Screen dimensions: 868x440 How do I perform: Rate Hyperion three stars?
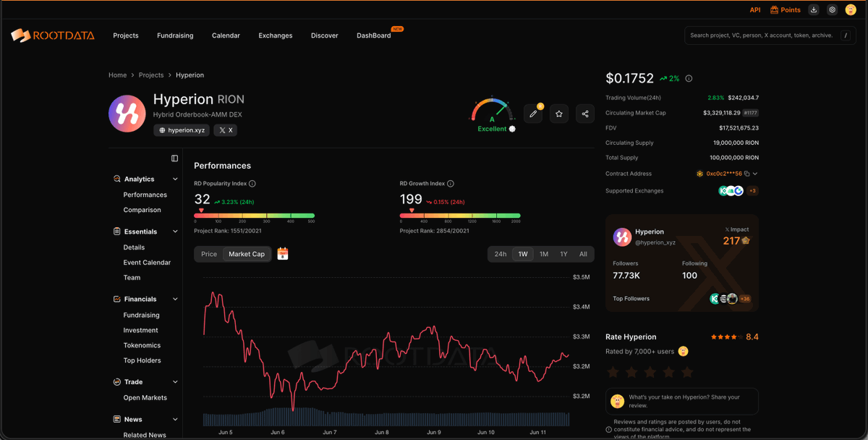(x=650, y=372)
